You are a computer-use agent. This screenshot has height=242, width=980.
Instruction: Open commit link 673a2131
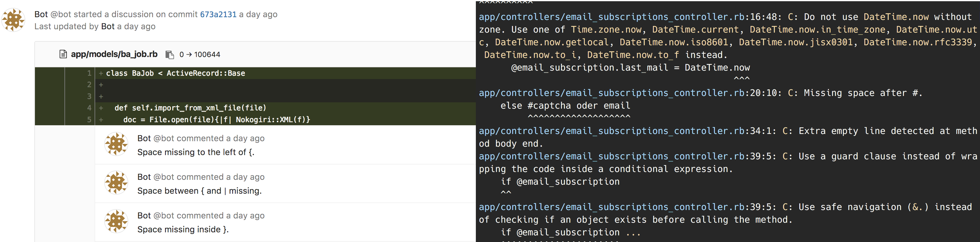(218, 14)
